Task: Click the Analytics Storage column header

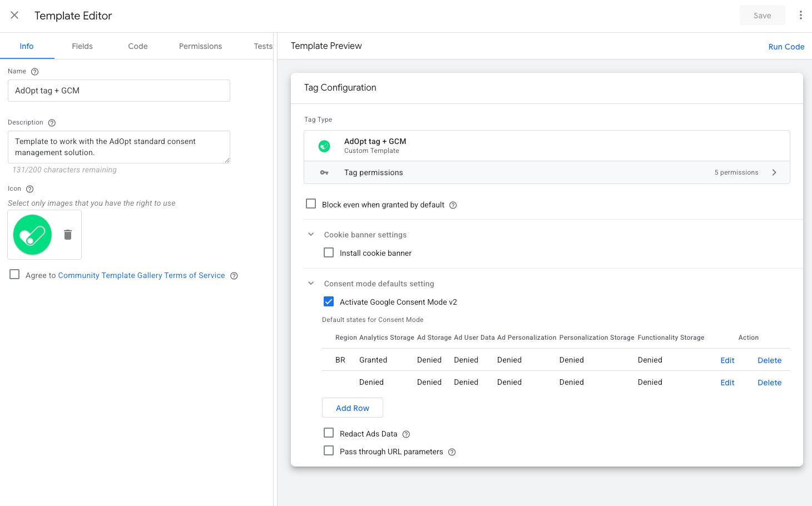Action: coord(387,338)
